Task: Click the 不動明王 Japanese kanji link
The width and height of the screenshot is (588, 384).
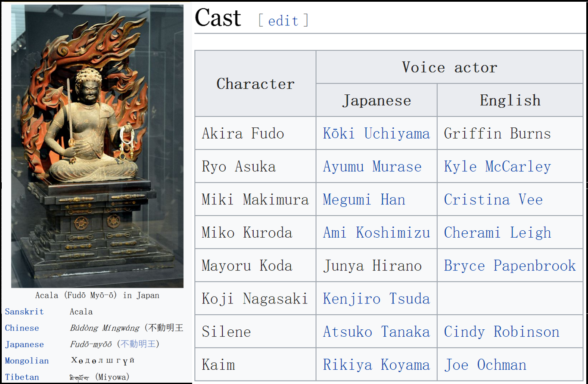Action: [138, 344]
